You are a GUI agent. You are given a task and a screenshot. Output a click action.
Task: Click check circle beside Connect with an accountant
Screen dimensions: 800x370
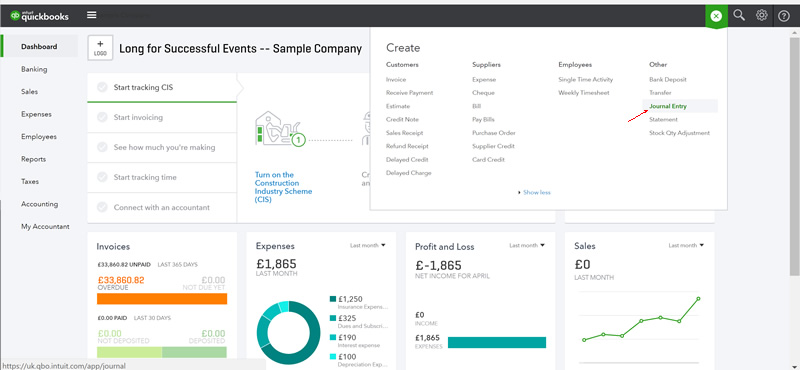coord(102,207)
